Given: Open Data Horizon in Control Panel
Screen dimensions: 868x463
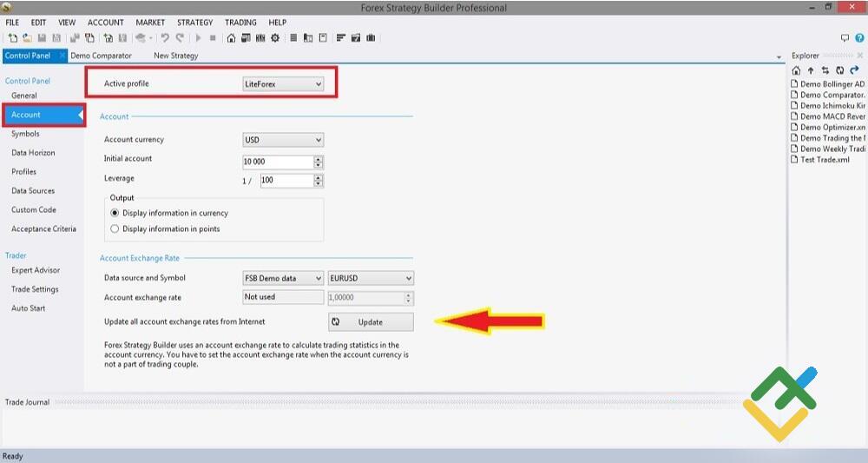Looking at the screenshot, I should 33,153.
